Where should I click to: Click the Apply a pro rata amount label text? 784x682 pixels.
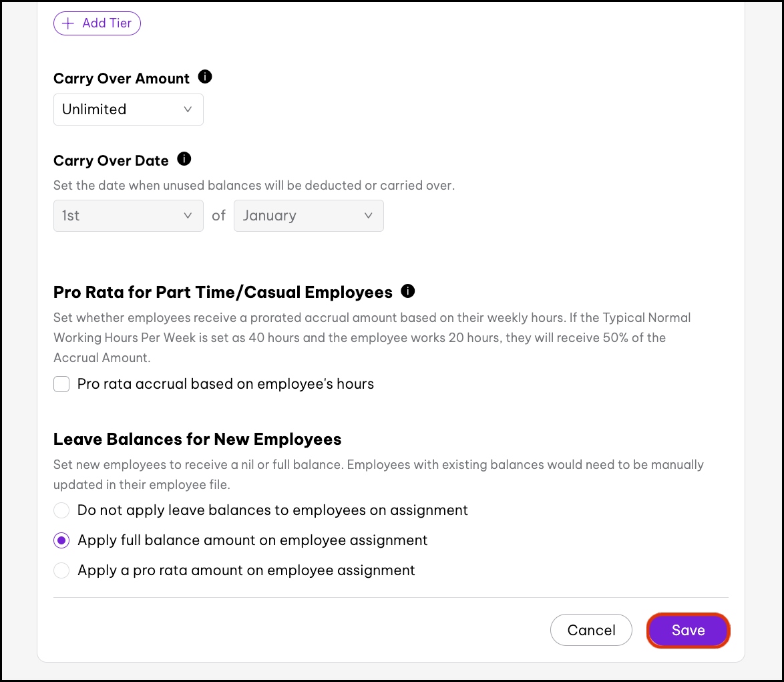(246, 570)
